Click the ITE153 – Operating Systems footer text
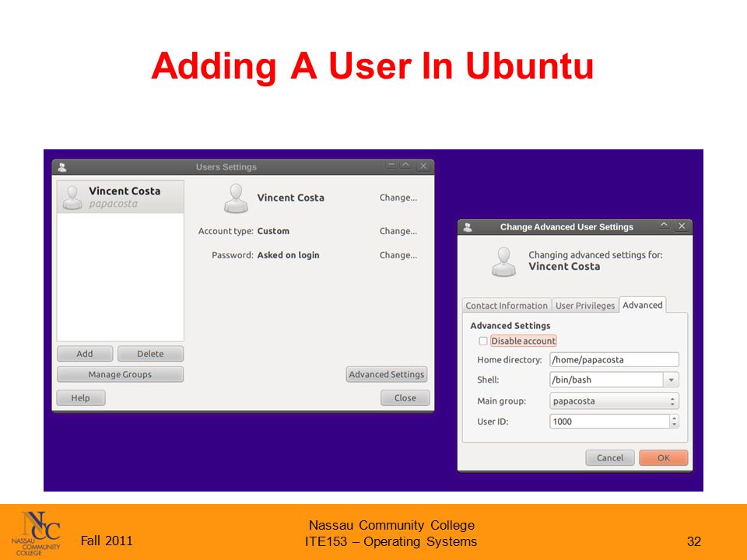Image resolution: width=747 pixels, height=560 pixels. 391,542
